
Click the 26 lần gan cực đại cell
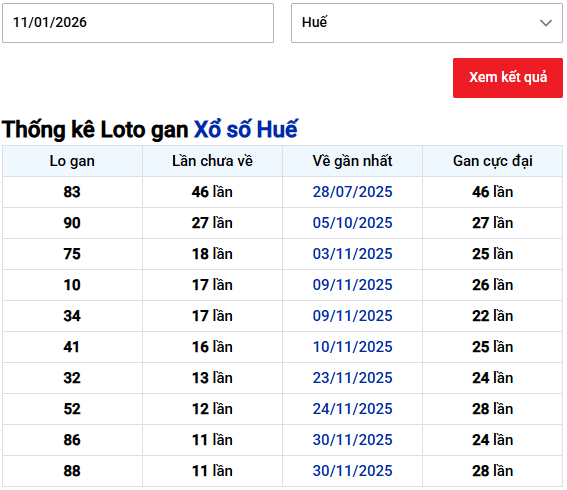point(493,285)
